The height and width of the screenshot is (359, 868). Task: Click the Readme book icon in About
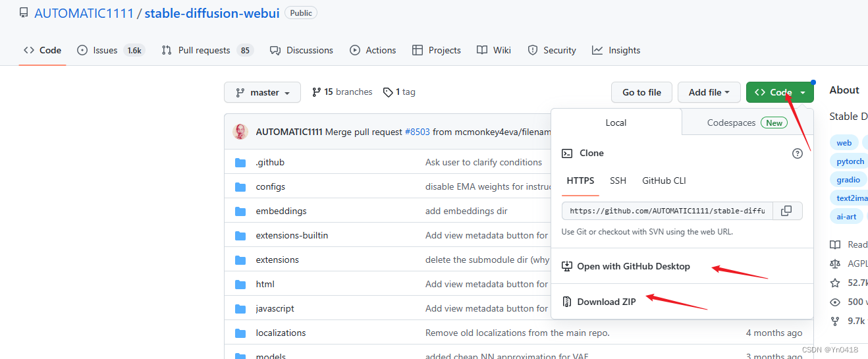click(835, 244)
